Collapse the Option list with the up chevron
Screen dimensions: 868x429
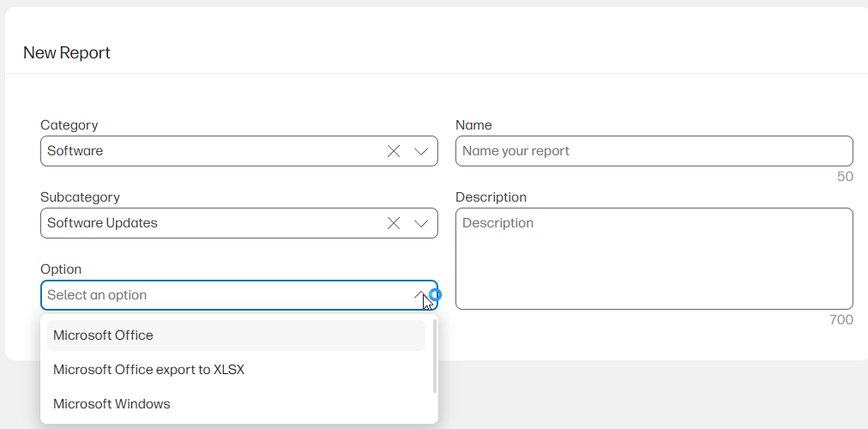(x=420, y=296)
